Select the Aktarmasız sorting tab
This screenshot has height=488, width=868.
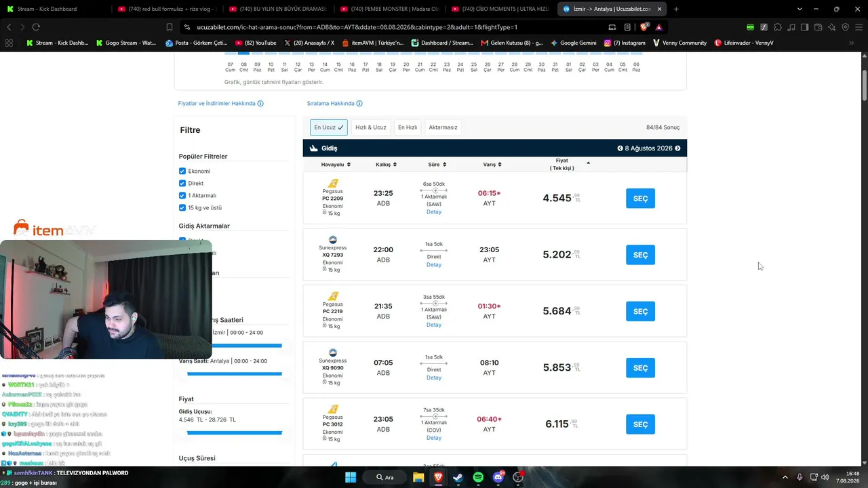[x=443, y=127]
